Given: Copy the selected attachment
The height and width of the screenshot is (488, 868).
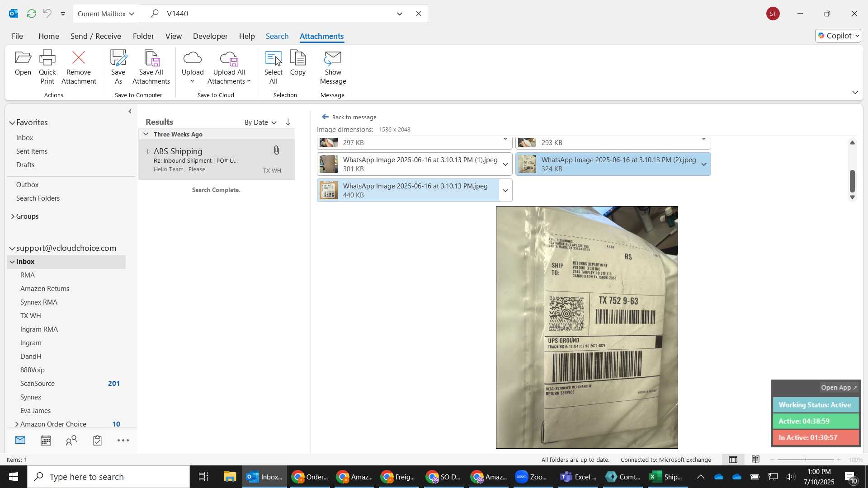Looking at the screenshot, I should (297, 63).
